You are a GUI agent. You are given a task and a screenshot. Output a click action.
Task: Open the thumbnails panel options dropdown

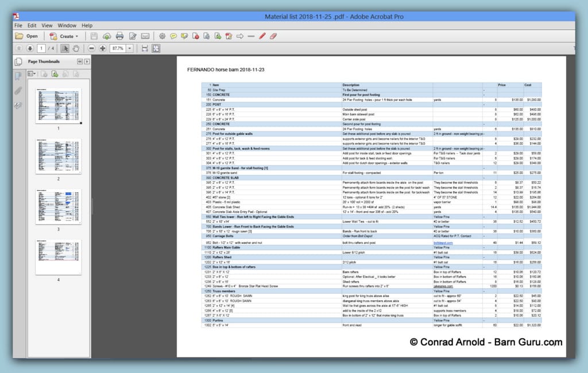32,73
